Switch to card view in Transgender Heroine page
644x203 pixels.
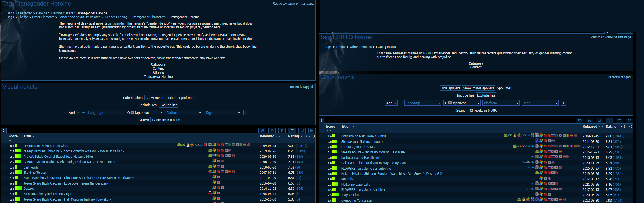coord(302,130)
